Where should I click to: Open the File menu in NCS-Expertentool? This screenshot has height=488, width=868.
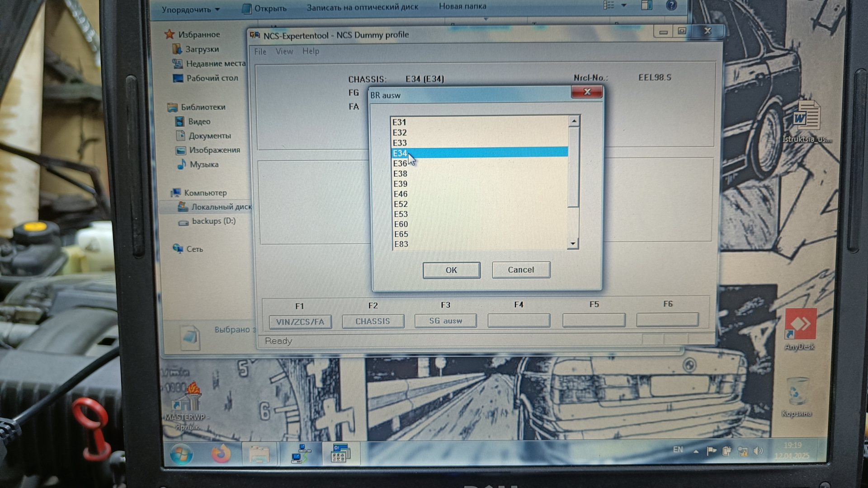pos(260,52)
